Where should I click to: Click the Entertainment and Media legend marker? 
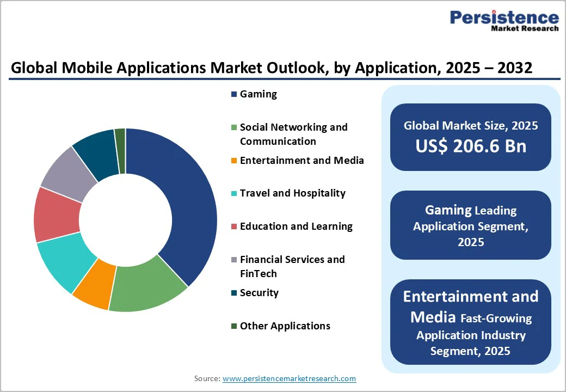pos(233,160)
